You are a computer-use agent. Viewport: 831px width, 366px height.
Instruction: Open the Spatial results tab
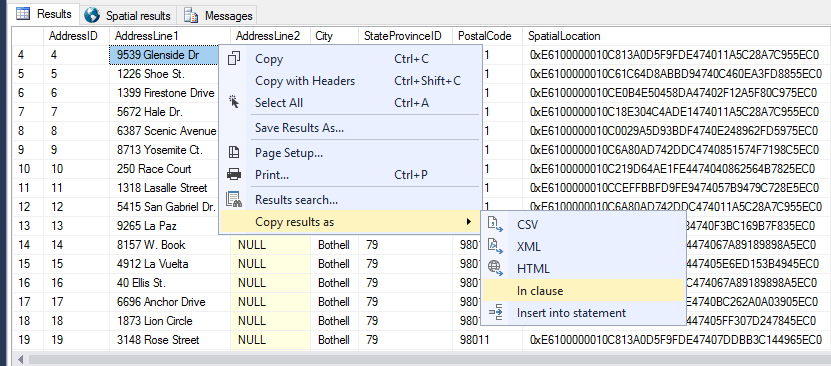[128, 15]
